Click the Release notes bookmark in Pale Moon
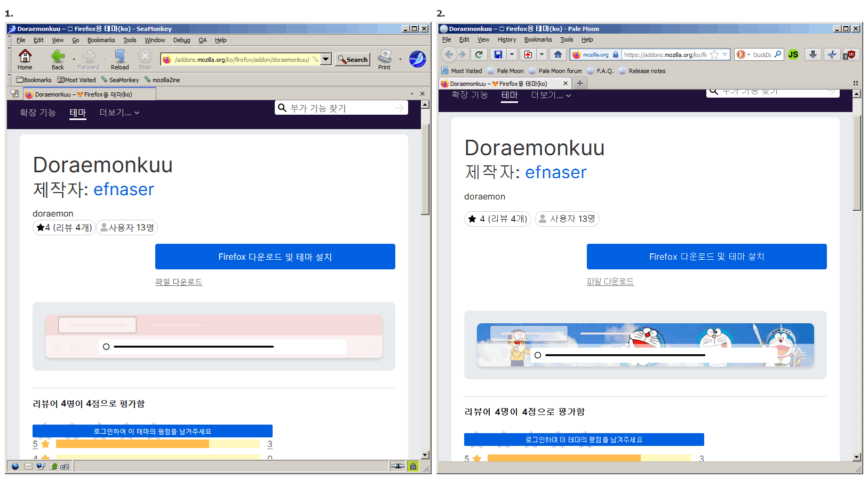Image resolution: width=868 pixels, height=479 pixels. click(642, 71)
